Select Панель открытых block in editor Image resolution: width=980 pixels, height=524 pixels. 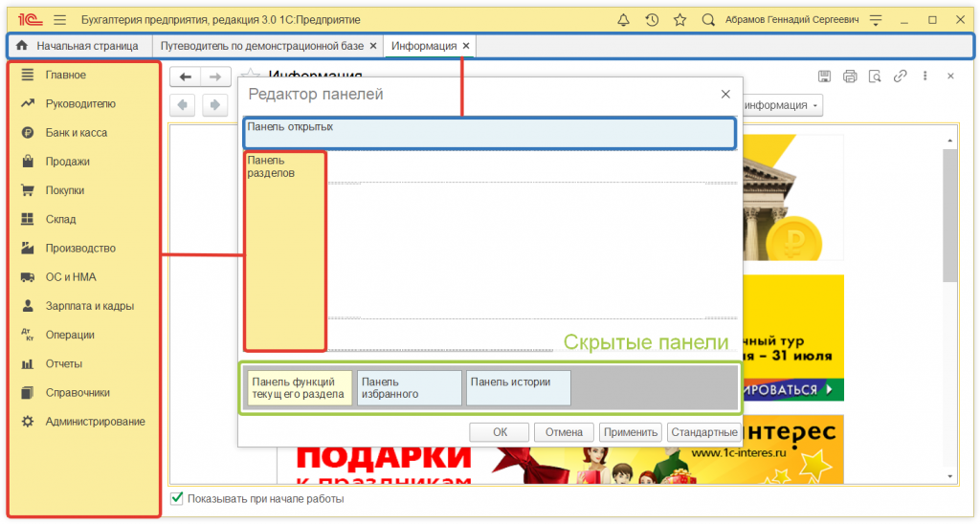(x=489, y=133)
